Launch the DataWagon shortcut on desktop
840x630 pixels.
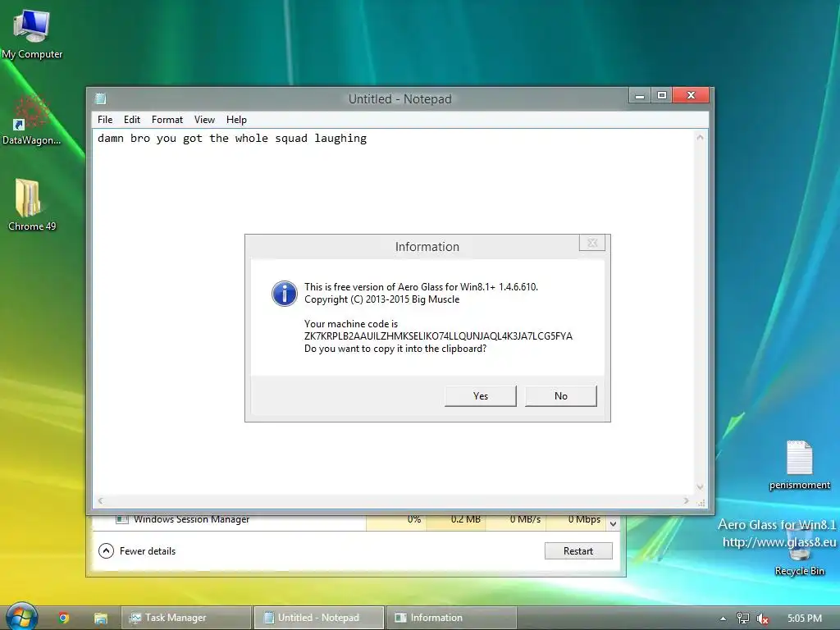(31, 120)
